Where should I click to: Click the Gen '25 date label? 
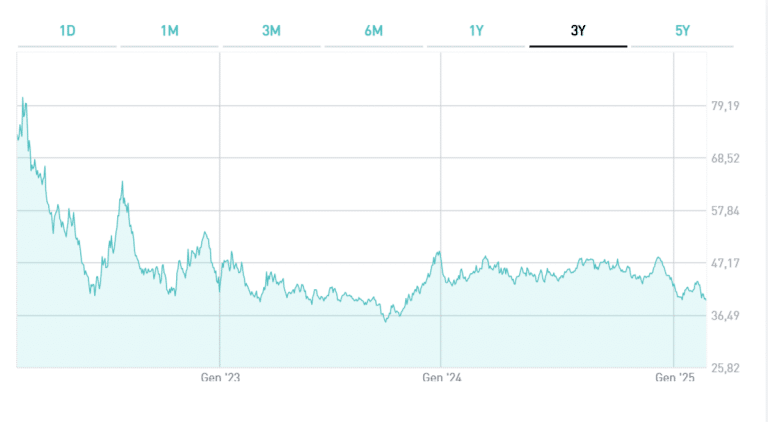pos(674,378)
